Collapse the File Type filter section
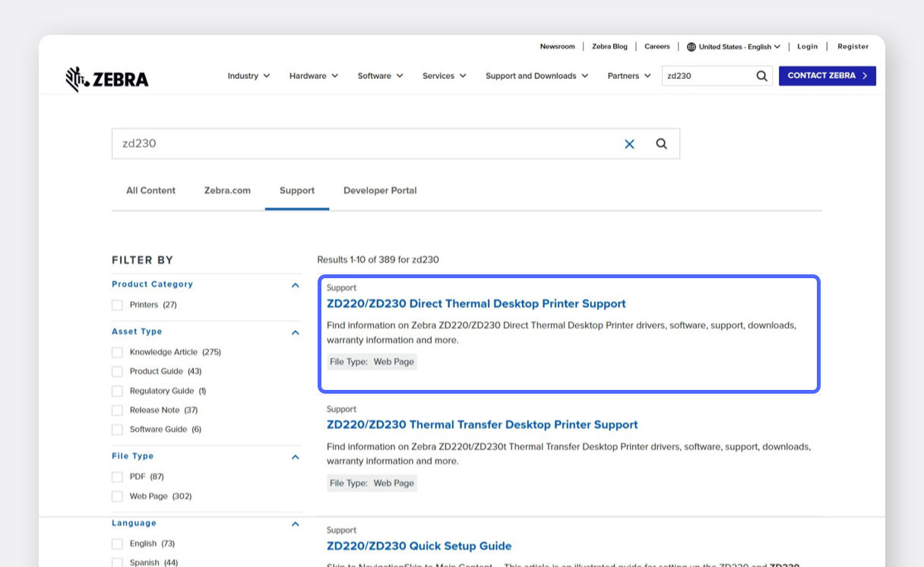Viewport: 924px width, 567px height. 295,457
